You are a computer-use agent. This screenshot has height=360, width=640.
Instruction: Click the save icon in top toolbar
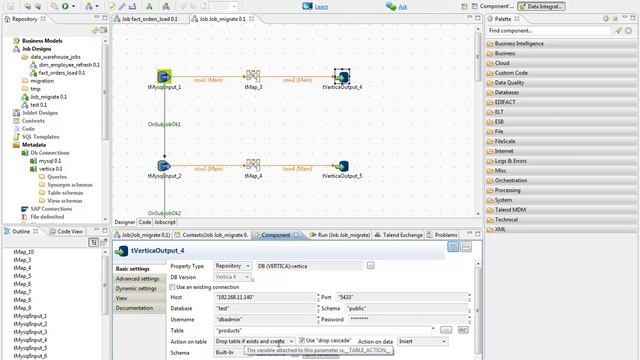point(10,6)
